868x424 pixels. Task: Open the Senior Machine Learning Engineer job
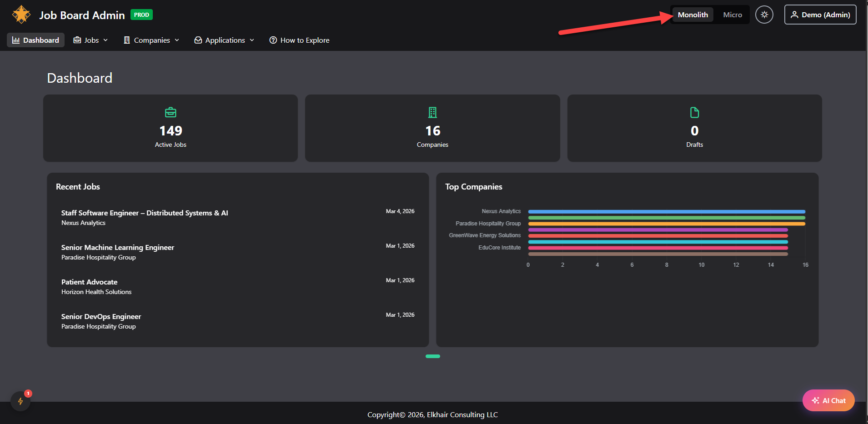click(x=118, y=247)
